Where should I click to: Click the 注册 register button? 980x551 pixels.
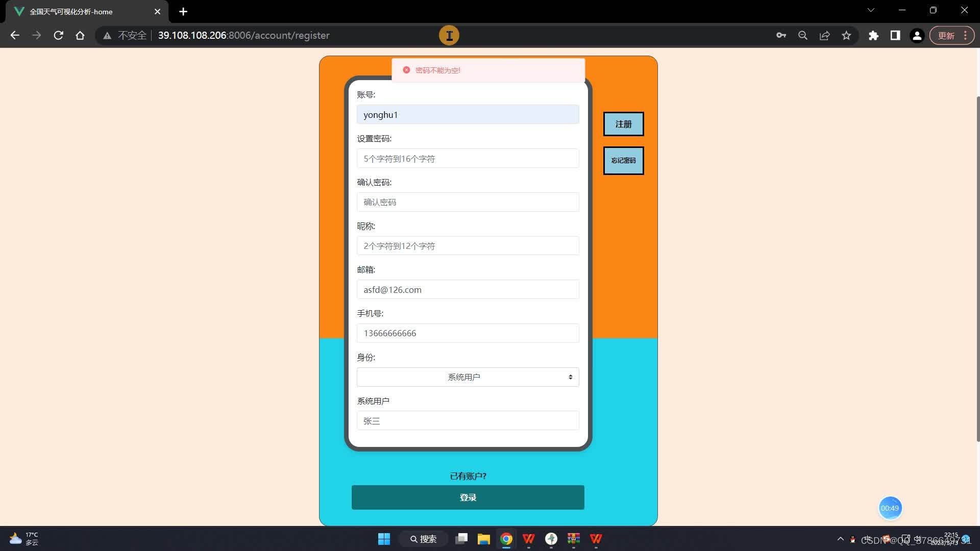coord(623,124)
